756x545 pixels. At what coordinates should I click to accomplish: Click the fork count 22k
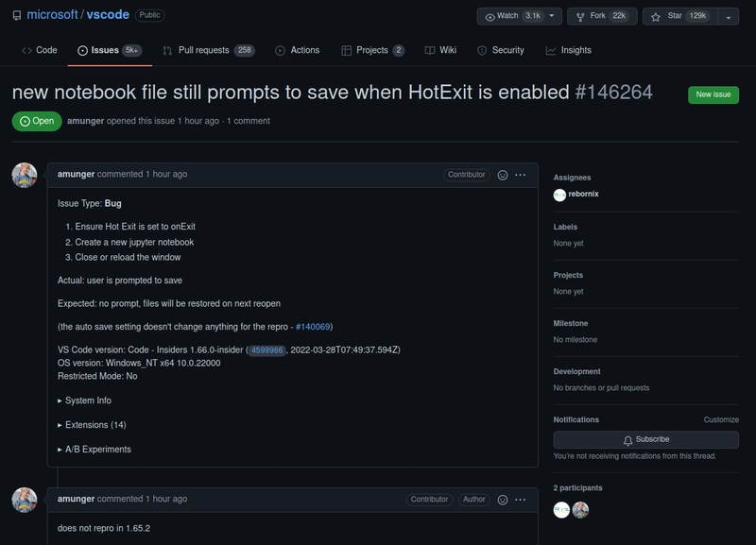pyautogui.click(x=619, y=16)
